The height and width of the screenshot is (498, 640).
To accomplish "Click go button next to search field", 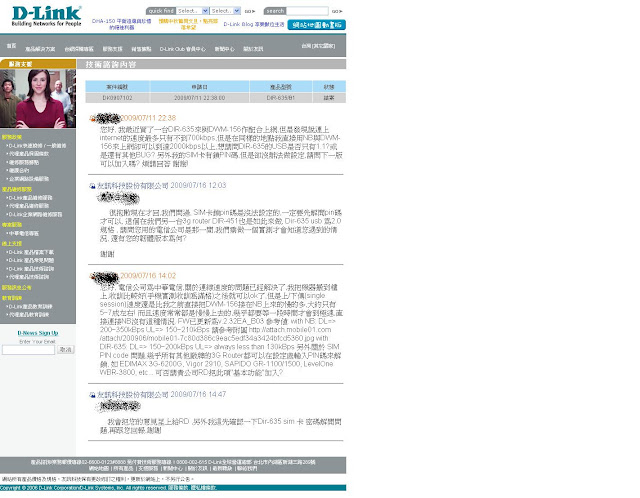I will 337,11.
